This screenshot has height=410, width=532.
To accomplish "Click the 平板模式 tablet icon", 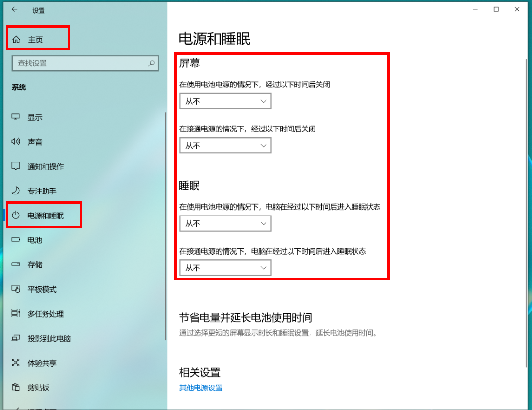I will 16,289.
